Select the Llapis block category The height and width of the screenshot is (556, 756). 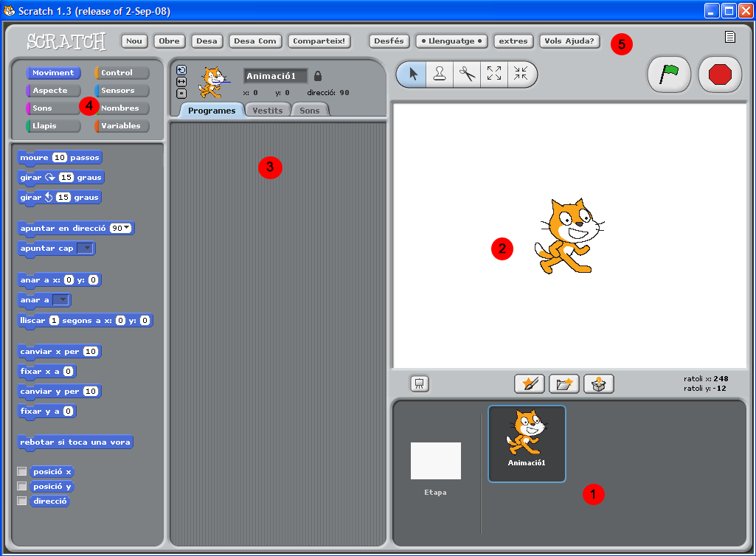click(x=53, y=126)
